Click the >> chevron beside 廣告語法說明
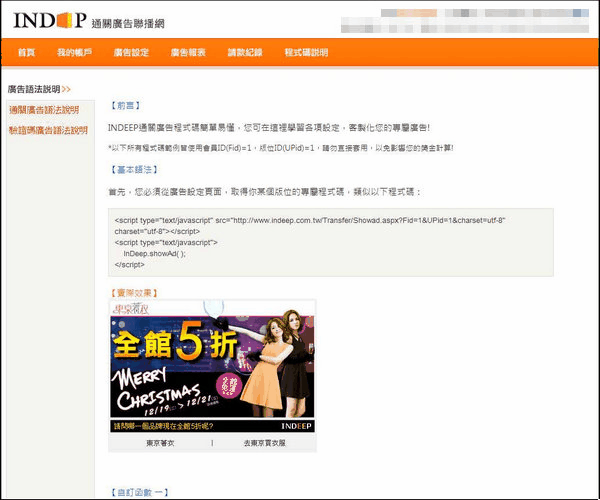This screenshot has height=500, width=600. tap(66, 89)
